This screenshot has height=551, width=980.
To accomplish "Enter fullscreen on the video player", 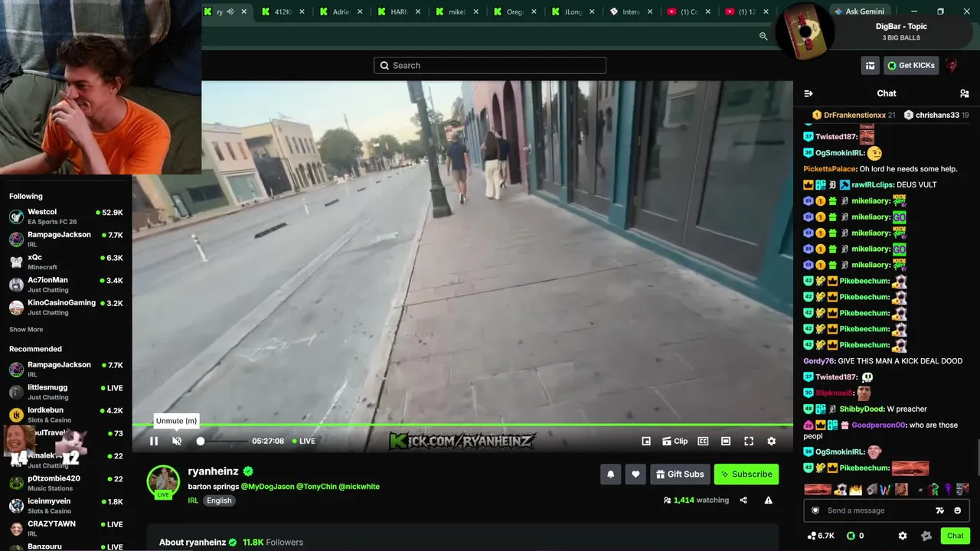I will click(x=749, y=441).
